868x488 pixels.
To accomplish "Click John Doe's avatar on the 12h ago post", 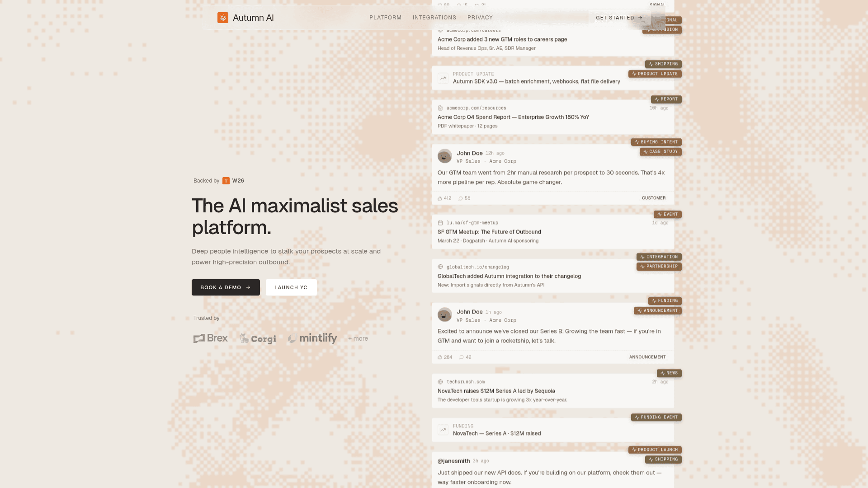I will tap(445, 156).
